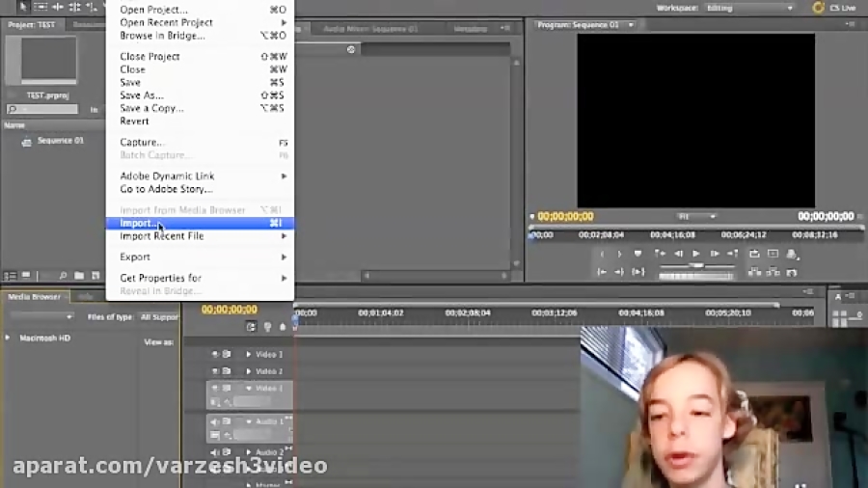
Task: Expand the Audio 2 track
Action: (x=249, y=452)
